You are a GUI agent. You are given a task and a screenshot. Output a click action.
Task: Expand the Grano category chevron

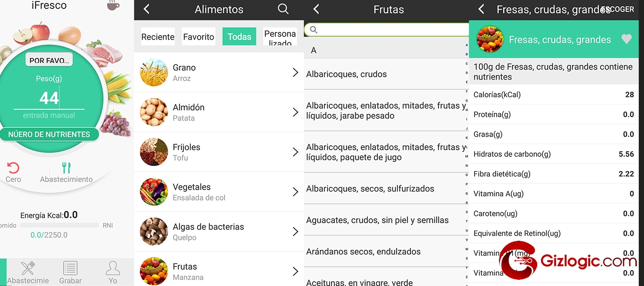(295, 72)
